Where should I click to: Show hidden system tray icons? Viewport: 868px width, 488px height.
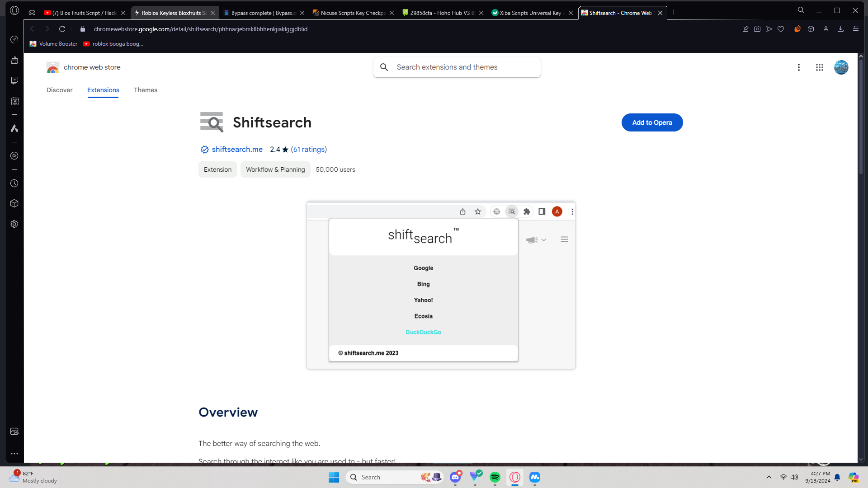[769, 477]
